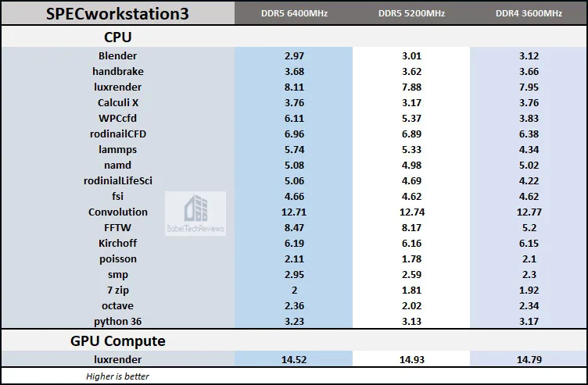This screenshot has height=385, width=588.
Task: Select the Blender row label
Action: (x=118, y=55)
